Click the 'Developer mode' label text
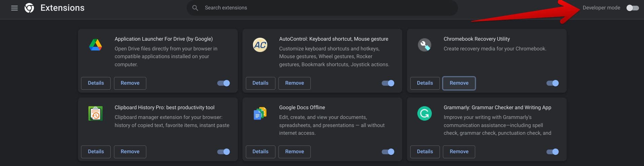 pyautogui.click(x=601, y=8)
